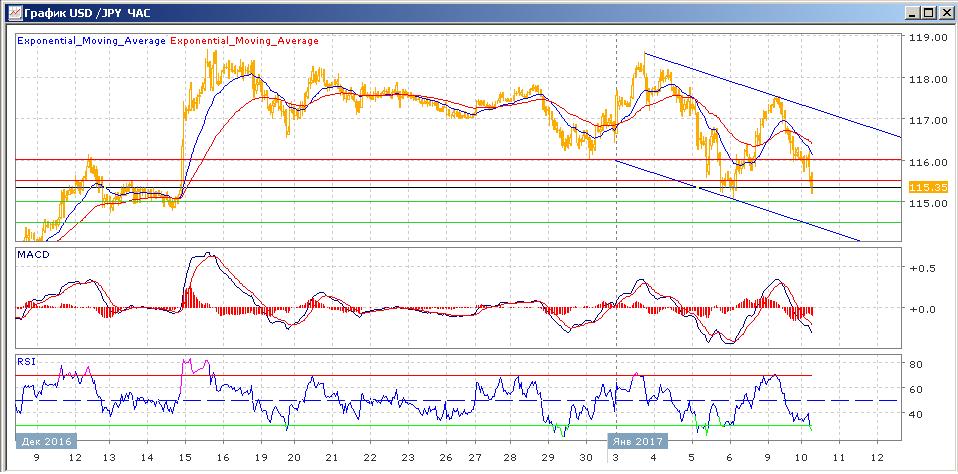Click the 118.00 price axis label
This screenshot has height=474, width=958.
coord(929,79)
